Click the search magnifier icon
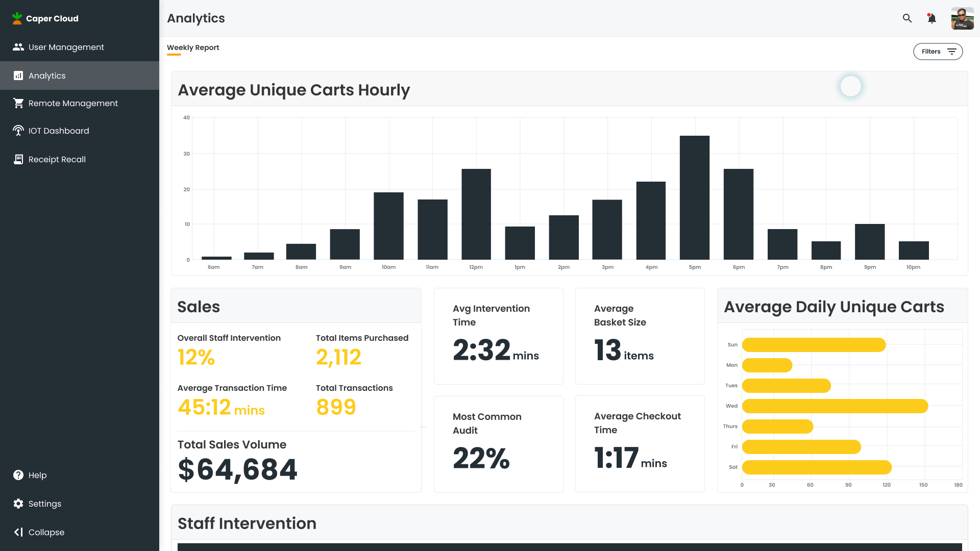The width and height of the screenshot is (980, 551). coord(907,18)
